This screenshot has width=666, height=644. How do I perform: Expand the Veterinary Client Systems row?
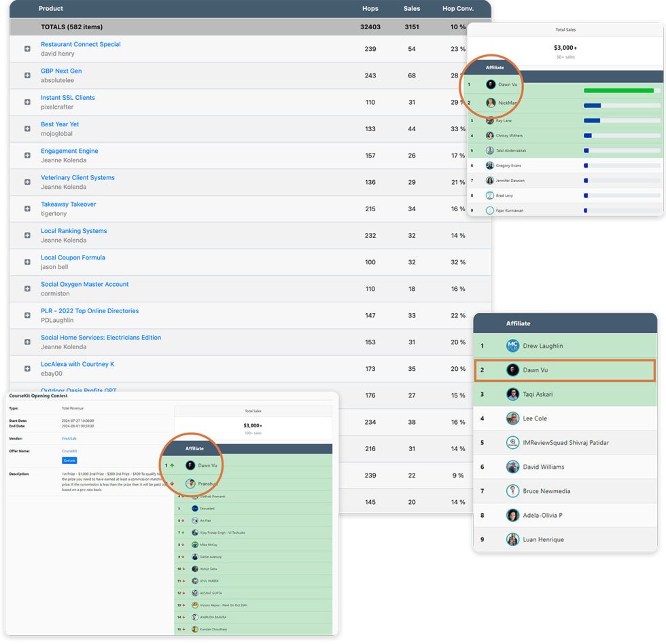point(28,182)
